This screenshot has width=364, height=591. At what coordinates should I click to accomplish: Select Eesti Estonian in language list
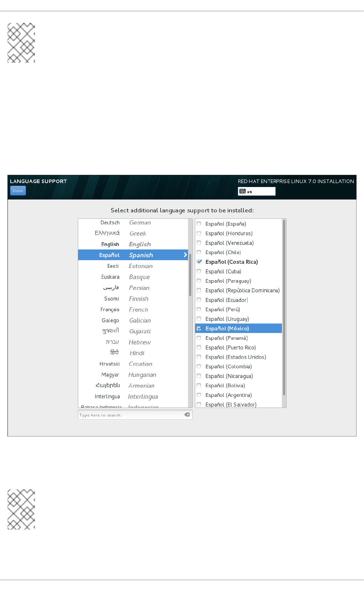click(x=133, y=266)
